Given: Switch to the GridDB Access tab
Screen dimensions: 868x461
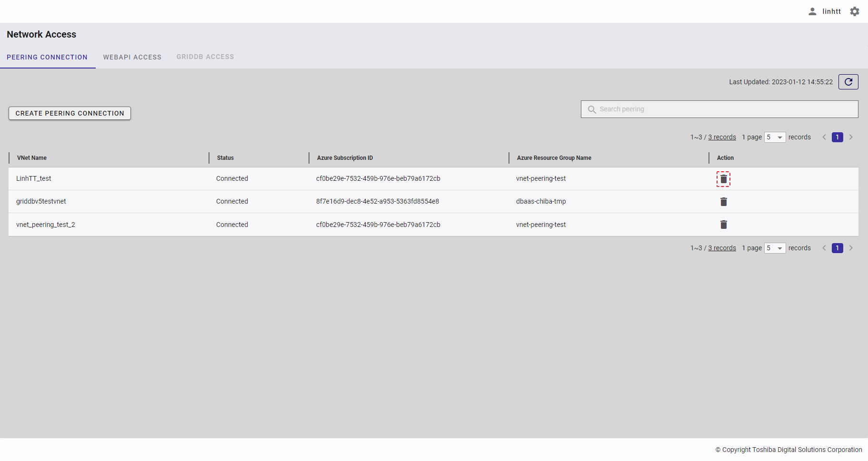Looking at the screenshot, I should coord(205,57).
